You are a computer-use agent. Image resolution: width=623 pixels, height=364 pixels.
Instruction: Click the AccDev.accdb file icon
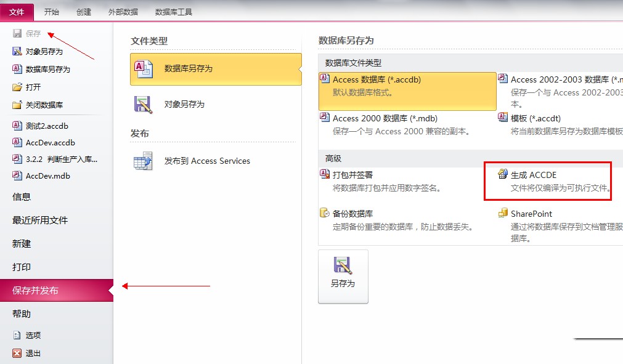pyautogui.click(x=17, y=142)
